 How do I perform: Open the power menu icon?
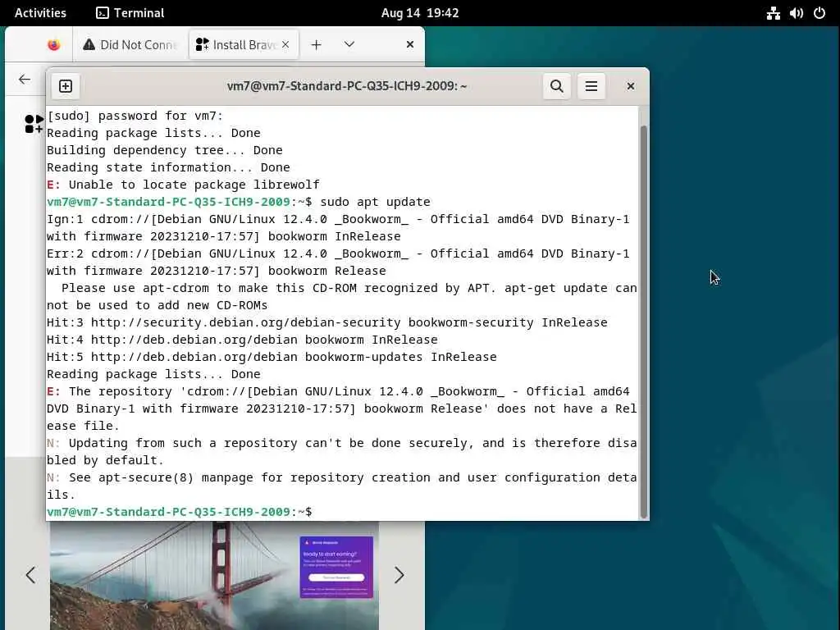coord(819,13)
